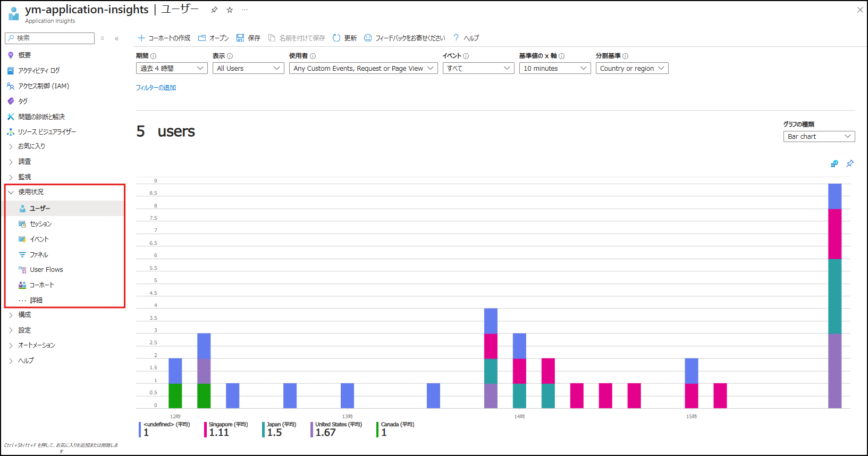This screenshot has width=868, height=456.
Task: Click United States legend entry
Action: pyautogui.click(x=336, y=429)
